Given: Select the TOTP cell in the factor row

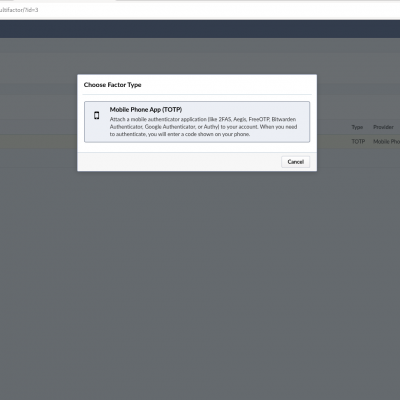Looking at the screenshot, I should 358,141.
